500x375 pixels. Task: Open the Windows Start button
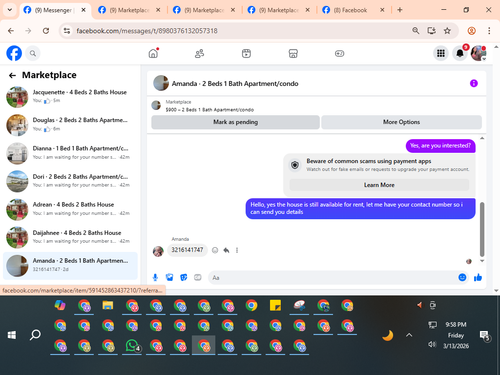coord(12,335)
